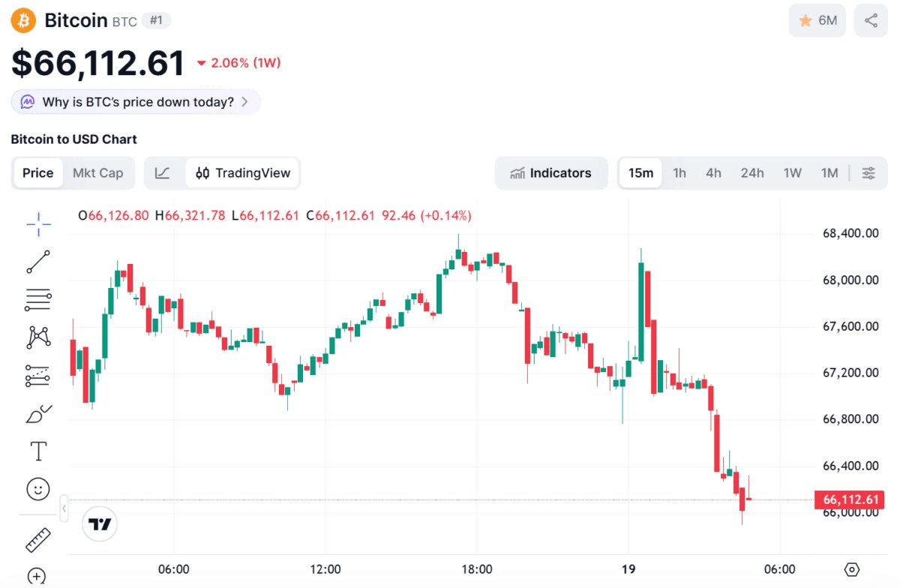Click the share icon

pyautogui.click(x=871, y=21)
